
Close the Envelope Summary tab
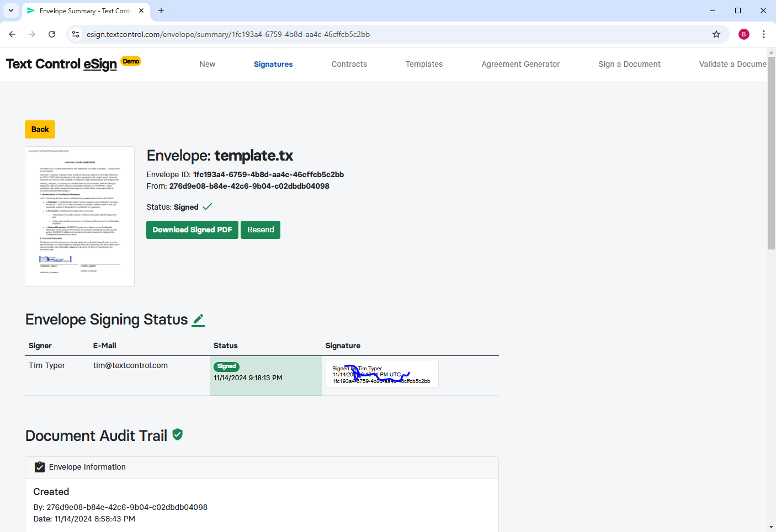[141, 10]
